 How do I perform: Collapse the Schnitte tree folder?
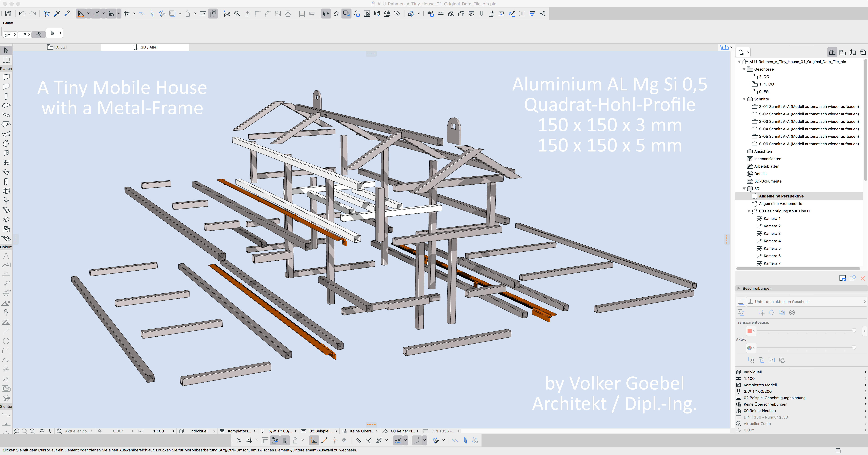[744, 99]
